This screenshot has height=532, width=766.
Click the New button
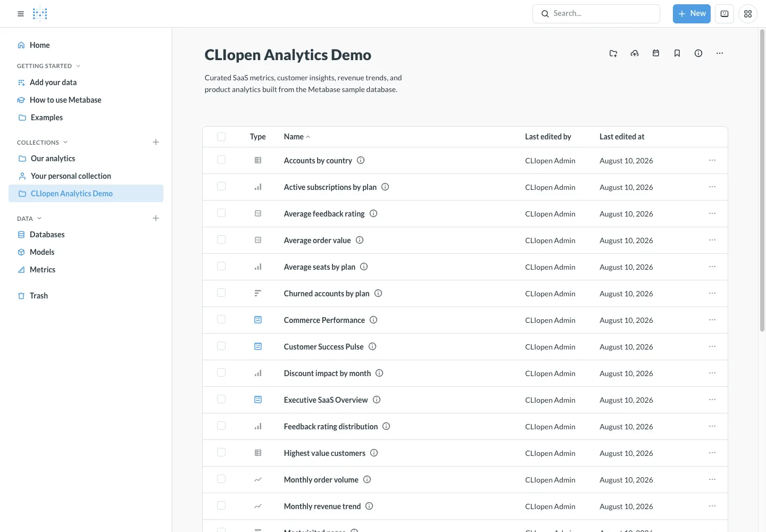[x=692, y=14]
